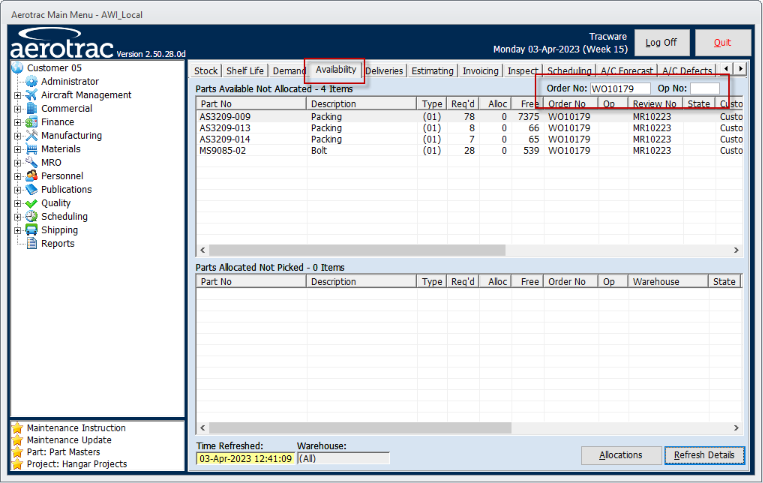Click the upper parts list horizontal scrollbar

point(466,250)
